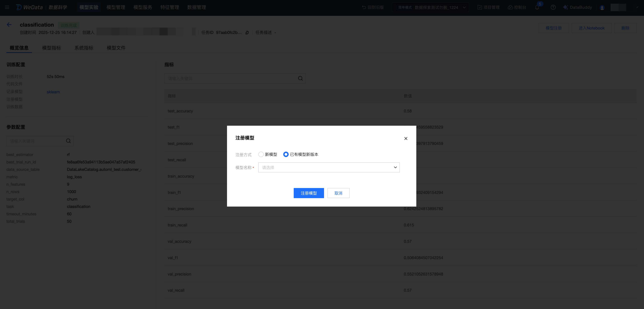Click the back arrow beside classification
Screen dimensions: 644x309
[9, 25]
